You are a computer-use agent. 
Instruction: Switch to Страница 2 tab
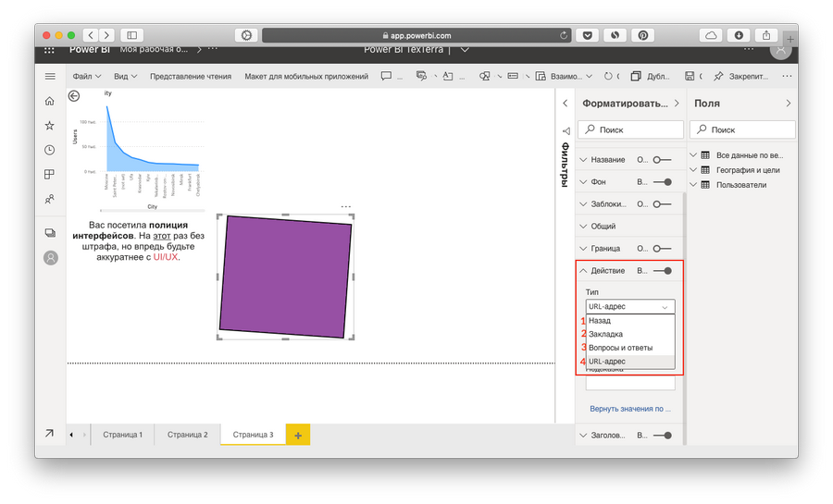click(x=187, y=434)
